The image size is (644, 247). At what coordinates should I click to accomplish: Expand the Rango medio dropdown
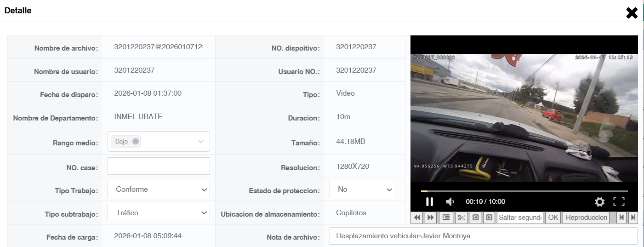[x=200, y=142]
